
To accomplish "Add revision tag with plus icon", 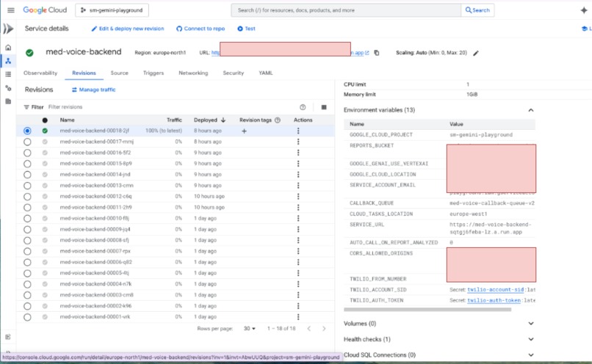I will (x=244, y=131).
